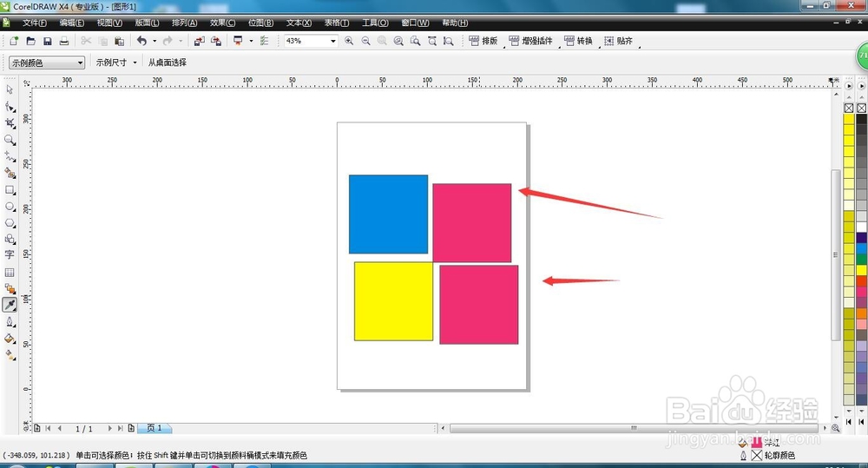The width and height of the screenshot is (868, 468).
Task: Go to the next page arrow
Action: 109,428
